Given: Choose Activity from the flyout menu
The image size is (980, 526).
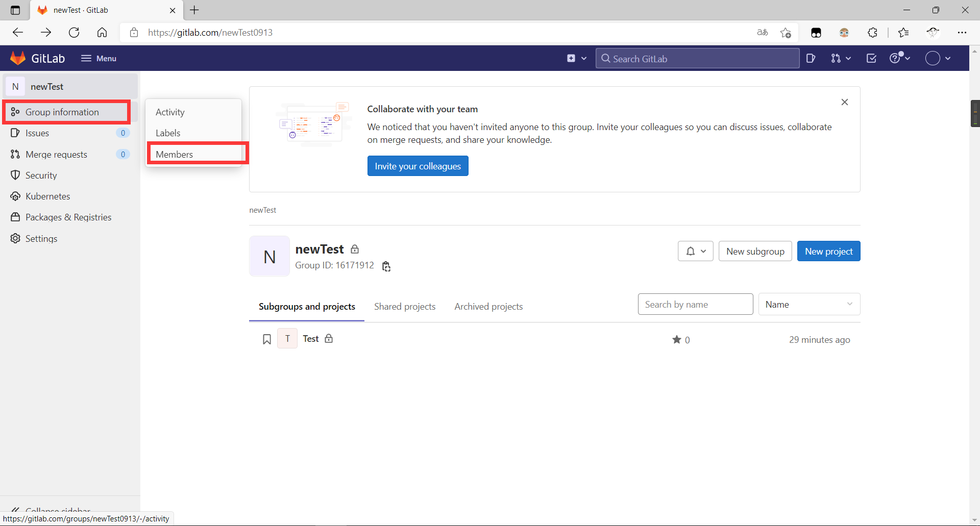Looking at the screenshot, I should [x=193, y=112].
